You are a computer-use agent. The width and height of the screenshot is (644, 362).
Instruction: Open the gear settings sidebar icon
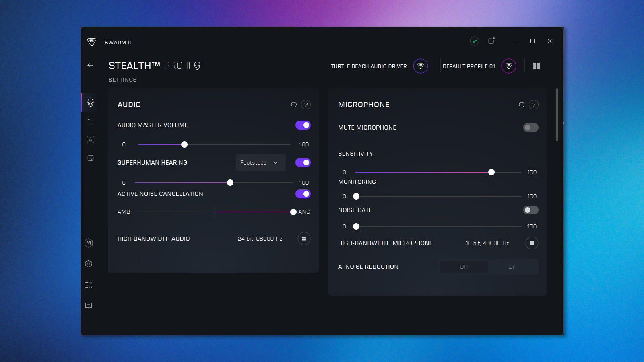click(x=89, y=264)
